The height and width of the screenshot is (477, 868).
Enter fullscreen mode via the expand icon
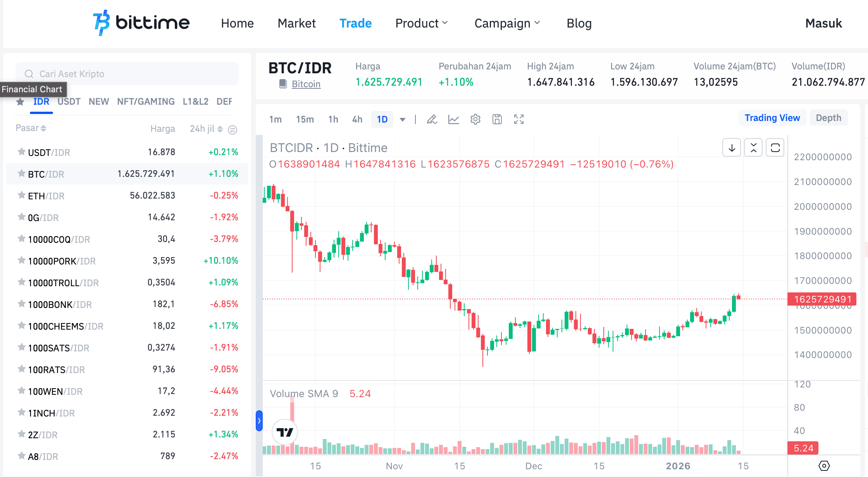(x=519, y=119)
